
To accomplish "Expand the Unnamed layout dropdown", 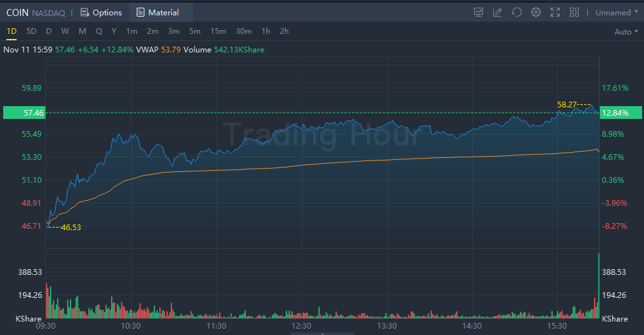I will (616, 12).
